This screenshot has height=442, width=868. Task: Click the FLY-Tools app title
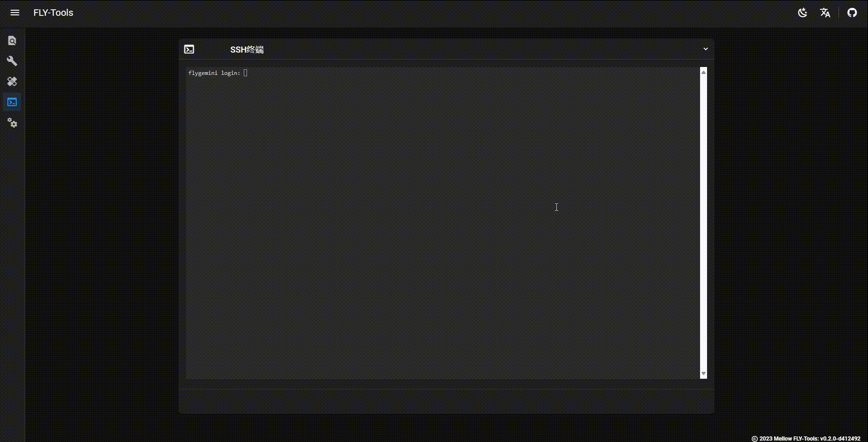tap(53, 13)
